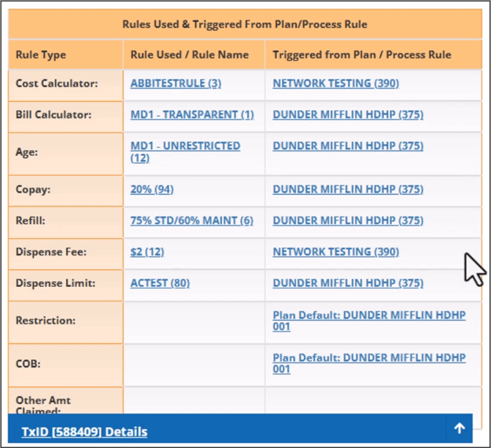Click NETWORK TESTING (390) in Cost Calculator row
This screenshot has height=448, width=491.
pos(336,83)
